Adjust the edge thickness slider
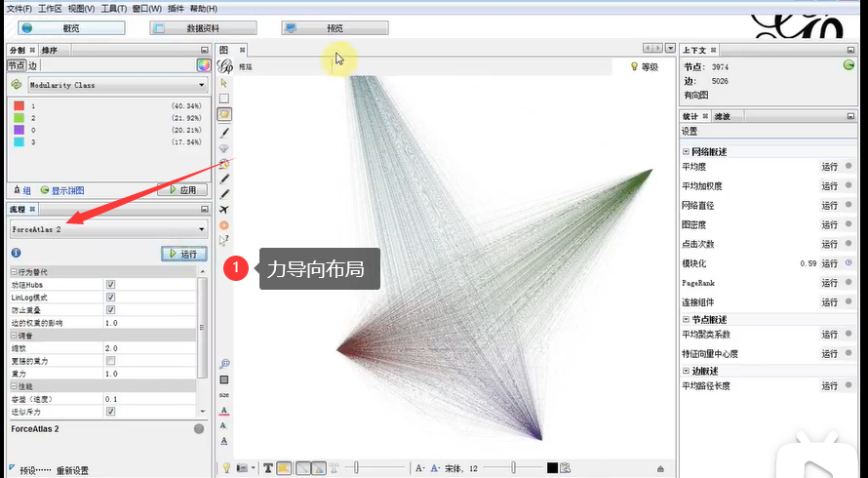This screenshot has width=868, height=478. tap(356, 468)
